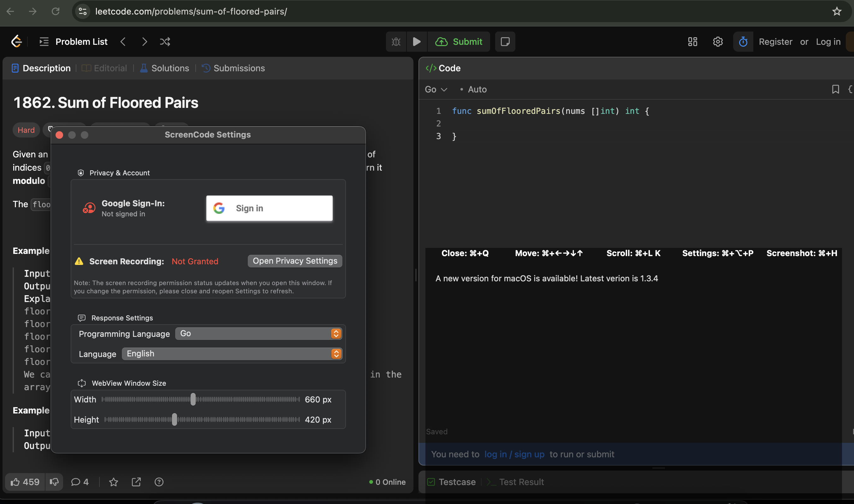This screenshot has height=504, width=854.
Task: Click the WebView Window Size icon
Action: coord(81,383)
